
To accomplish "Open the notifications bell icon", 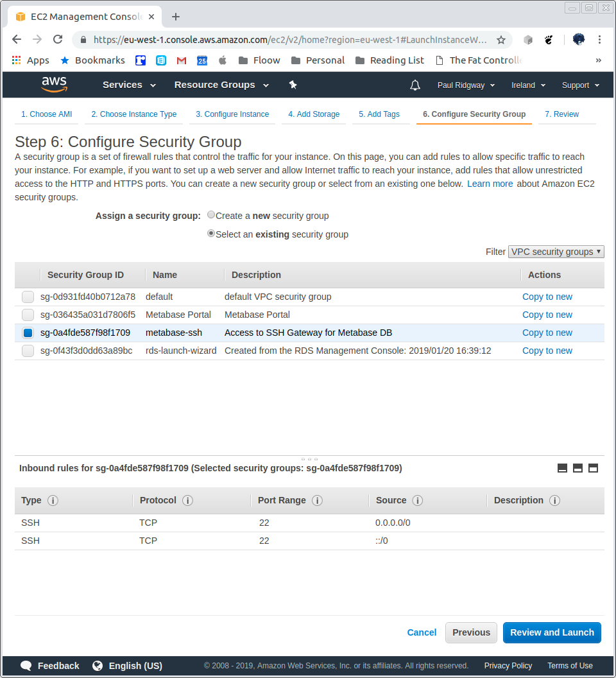I will (x=415, y=85).
